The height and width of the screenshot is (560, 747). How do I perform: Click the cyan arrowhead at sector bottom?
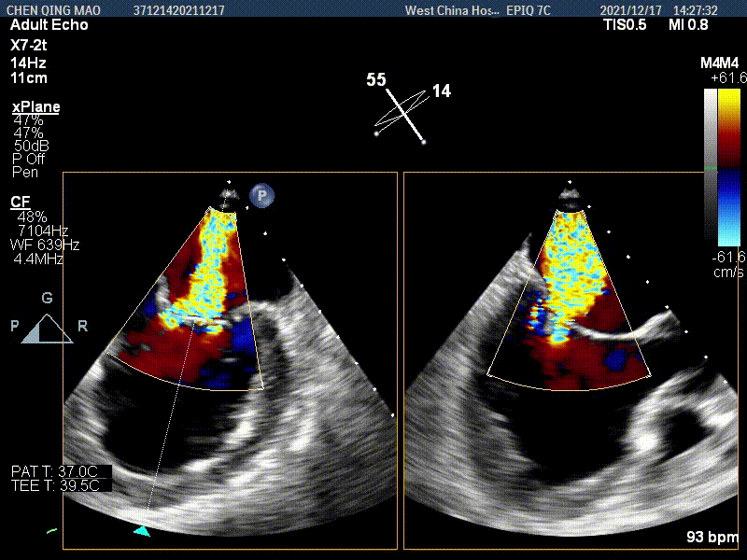pyautogui.click(x=141, y=530)
